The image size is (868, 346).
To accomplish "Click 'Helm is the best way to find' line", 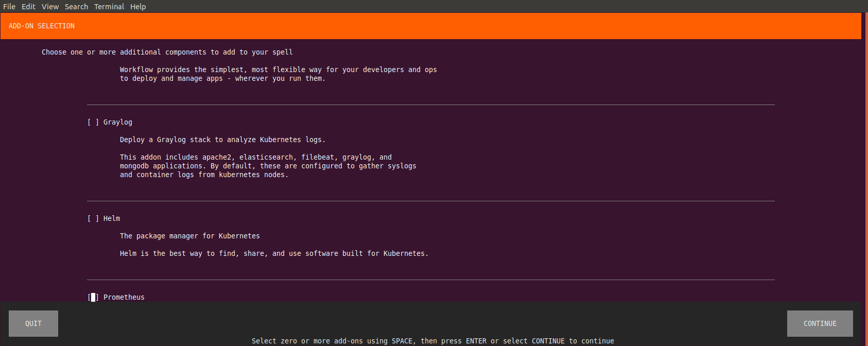I will point(274,253).
